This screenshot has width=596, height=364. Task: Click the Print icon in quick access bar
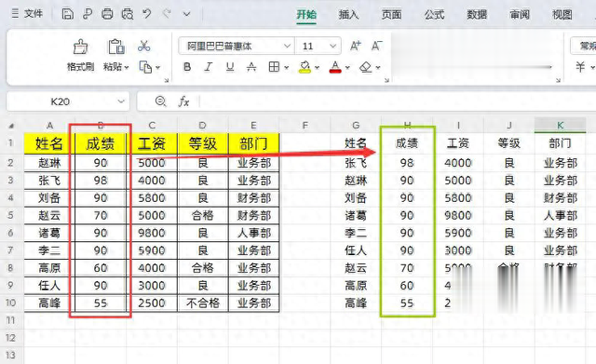(107, 14)
